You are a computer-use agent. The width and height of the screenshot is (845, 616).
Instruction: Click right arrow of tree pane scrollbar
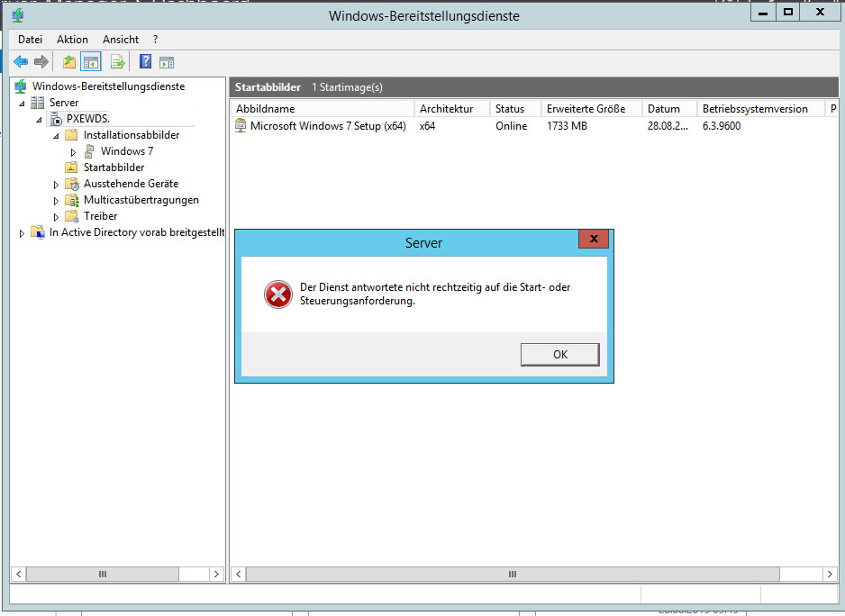click(216, 574)
